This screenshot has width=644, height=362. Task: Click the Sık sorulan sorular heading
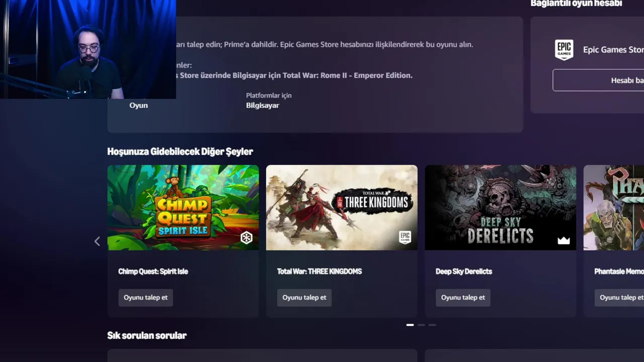147,335
